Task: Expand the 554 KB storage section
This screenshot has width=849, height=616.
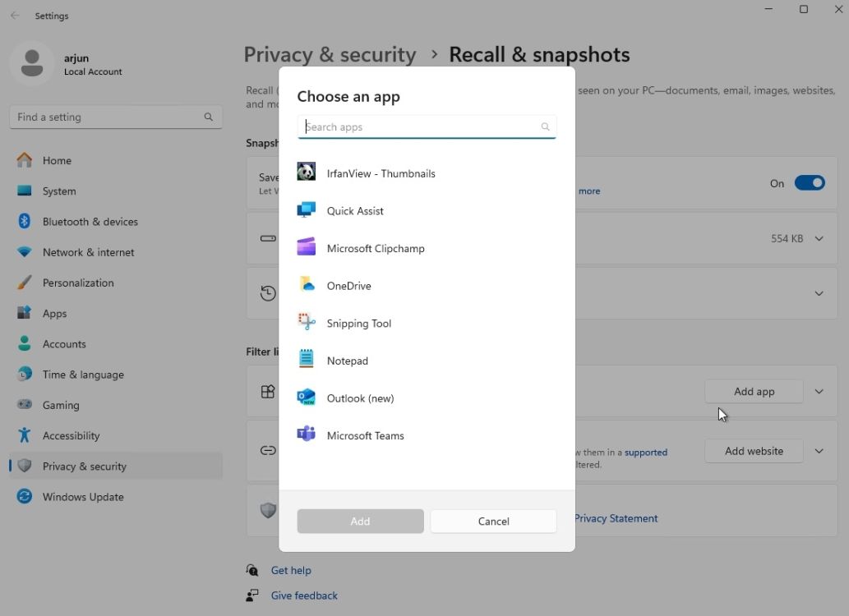Action: tap(819, 239)
